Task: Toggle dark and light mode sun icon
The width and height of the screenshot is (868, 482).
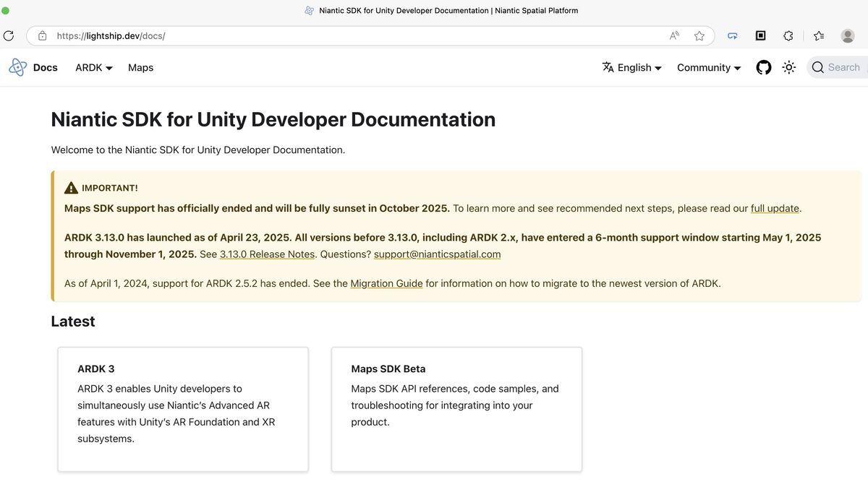Action: point(789,67)
